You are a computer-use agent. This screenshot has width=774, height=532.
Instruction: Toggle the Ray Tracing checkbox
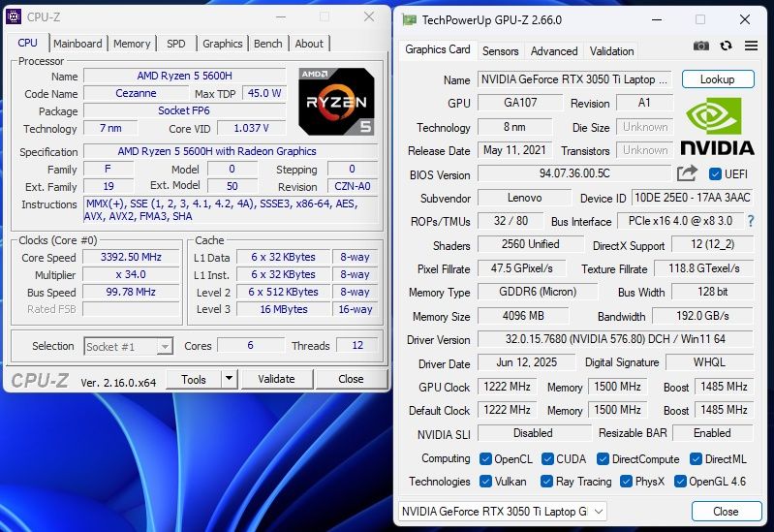point(546,481)
